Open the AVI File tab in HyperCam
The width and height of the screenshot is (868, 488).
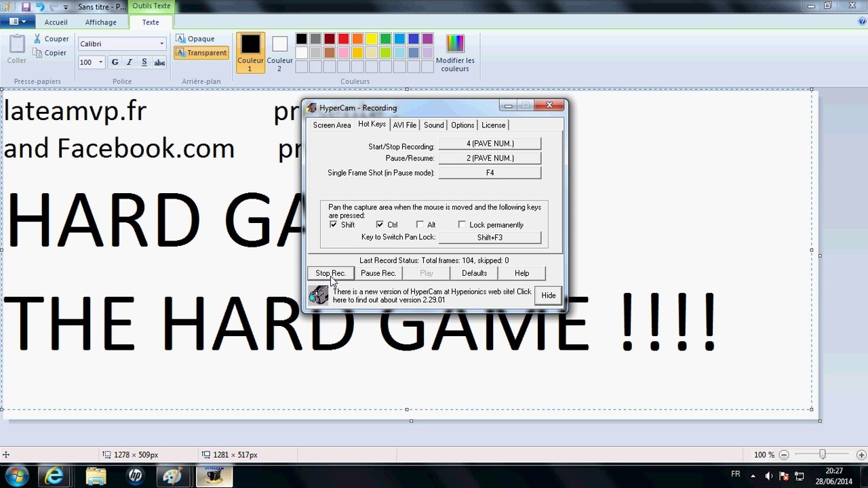tap(405, 125)
